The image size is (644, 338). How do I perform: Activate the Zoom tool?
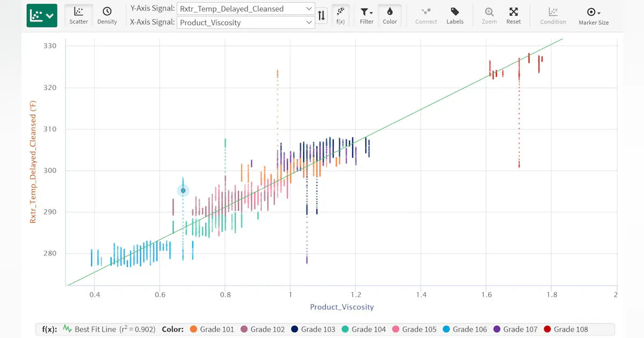tap(489, 16)
